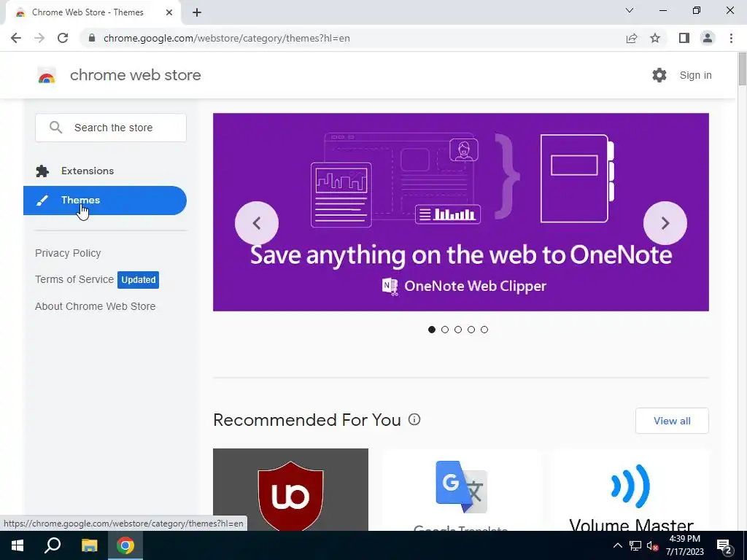The height and width of the screenshot is (560, 747).
Task: Click the page vertical scrollbar thumb
Action: point(742,69)
